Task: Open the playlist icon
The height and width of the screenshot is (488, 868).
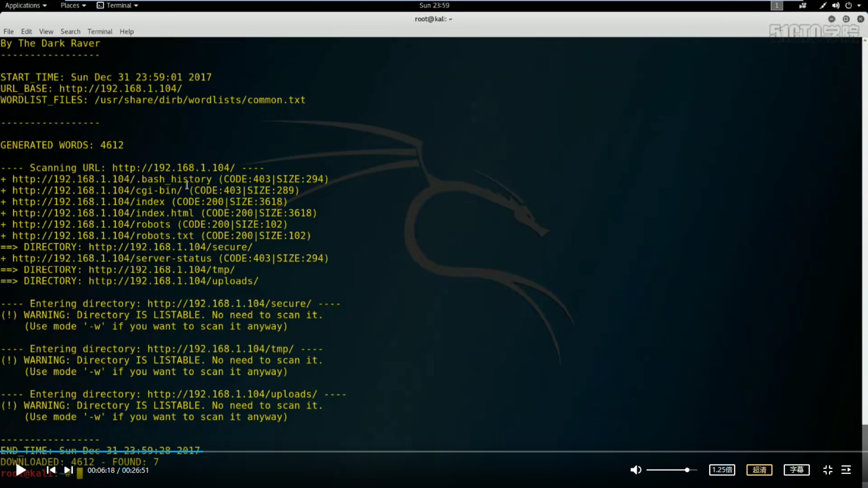Action: tap(846, 470)
